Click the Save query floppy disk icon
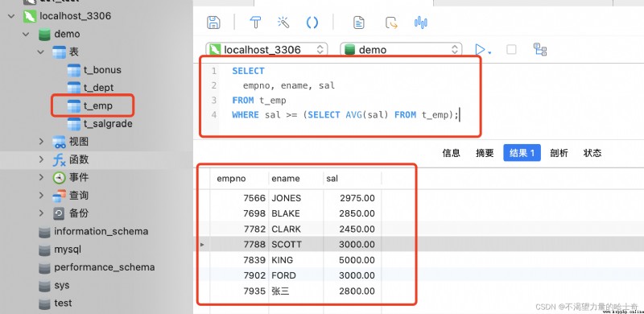 213,23
